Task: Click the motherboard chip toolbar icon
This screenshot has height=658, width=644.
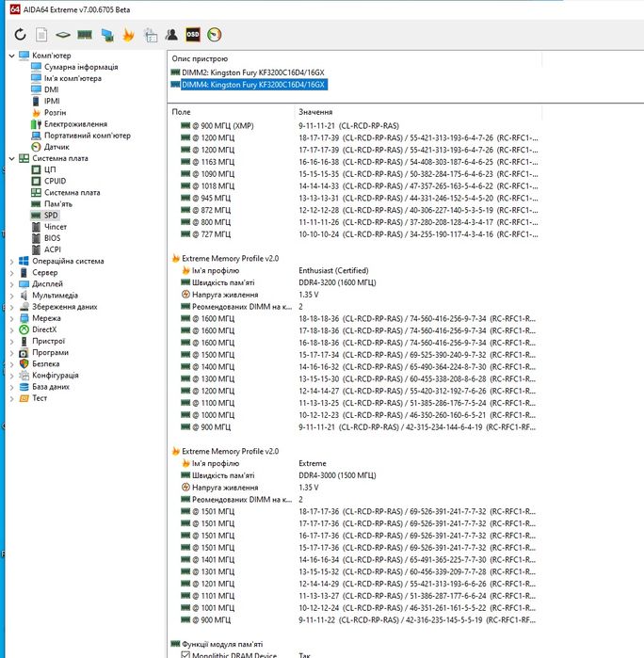Action: click(63, 35)
